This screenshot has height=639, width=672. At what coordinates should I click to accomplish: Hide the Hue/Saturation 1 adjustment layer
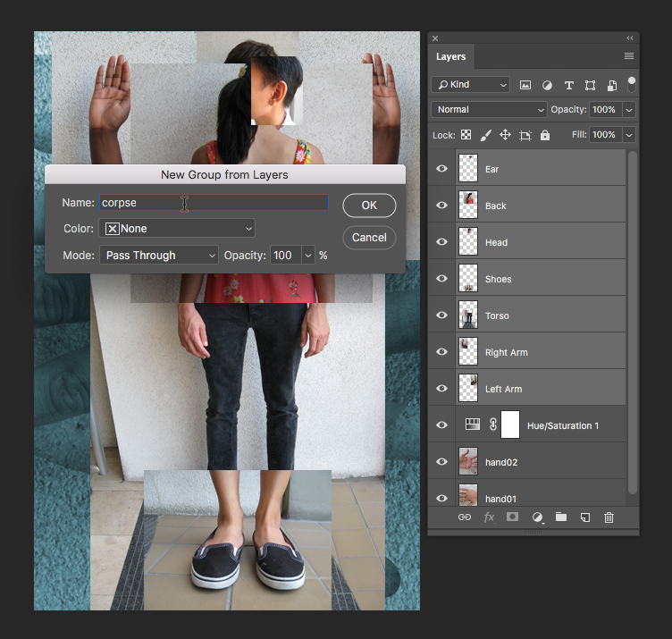coord(441,425)
